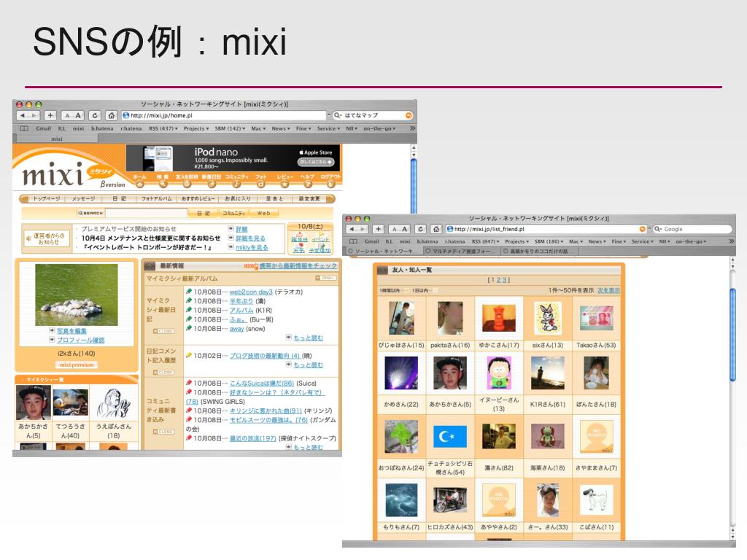Open Takaoさん(53) banknote avatar
This screenshot has width=747, height=560.
[596, 318]
